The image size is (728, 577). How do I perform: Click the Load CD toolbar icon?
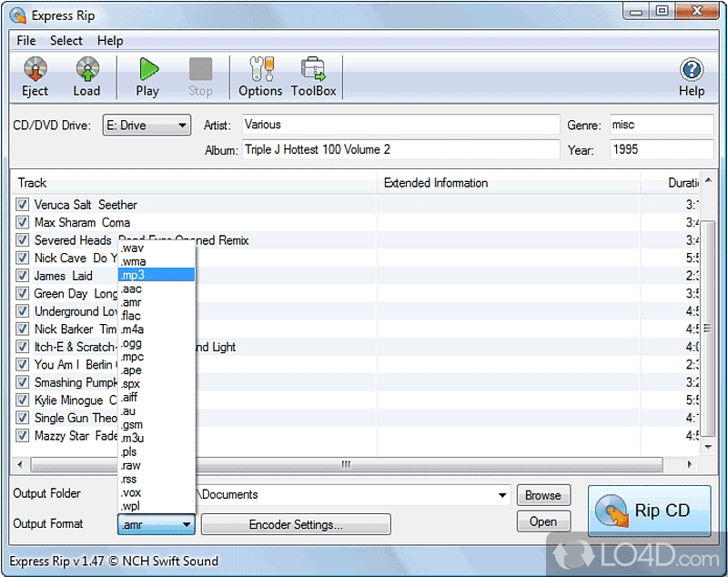[x=86, y=77]
